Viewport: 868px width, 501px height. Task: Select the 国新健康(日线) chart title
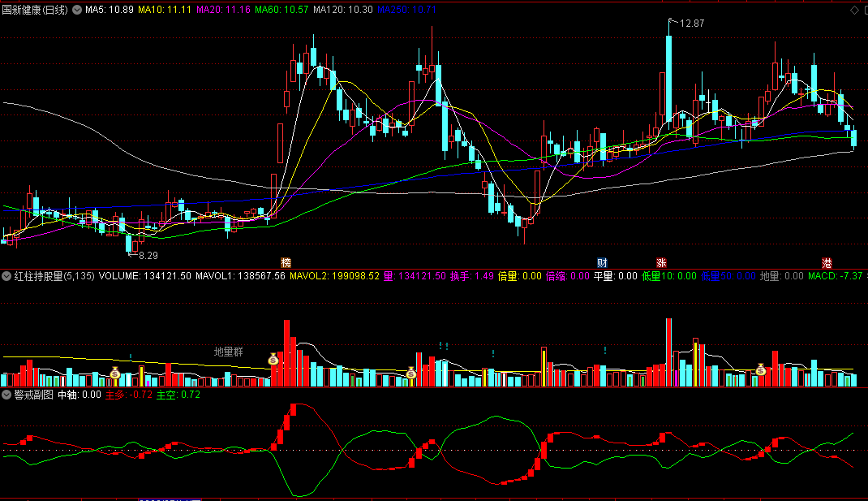tap(35, 10)
